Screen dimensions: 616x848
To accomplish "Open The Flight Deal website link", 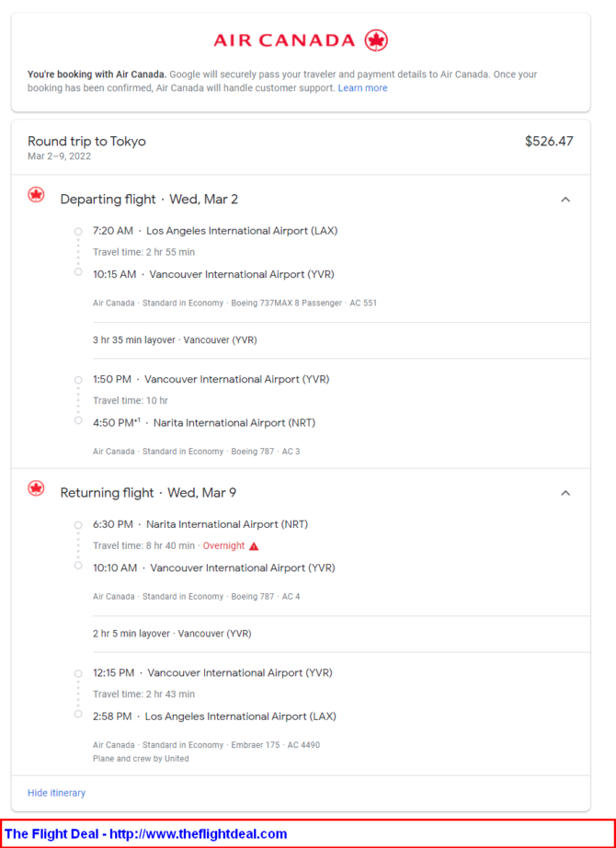I will pyautogui.click(x=145, y=833).
